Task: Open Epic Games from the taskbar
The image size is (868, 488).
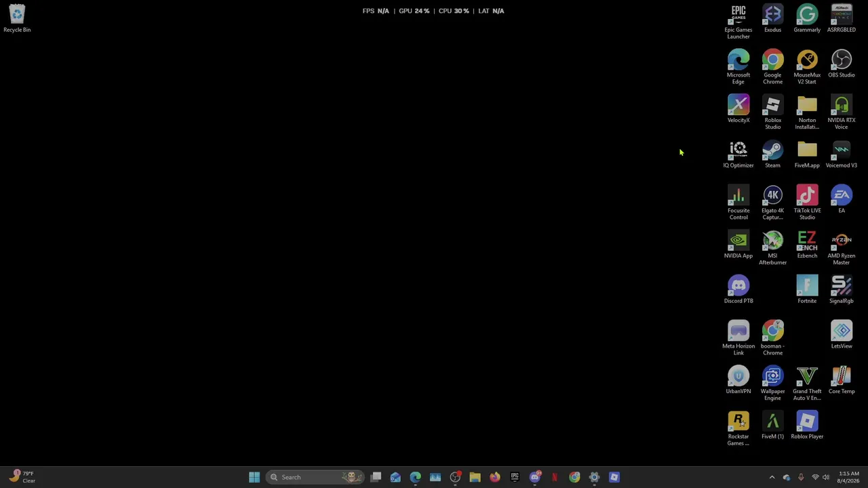Action: [x=515, y=477]
